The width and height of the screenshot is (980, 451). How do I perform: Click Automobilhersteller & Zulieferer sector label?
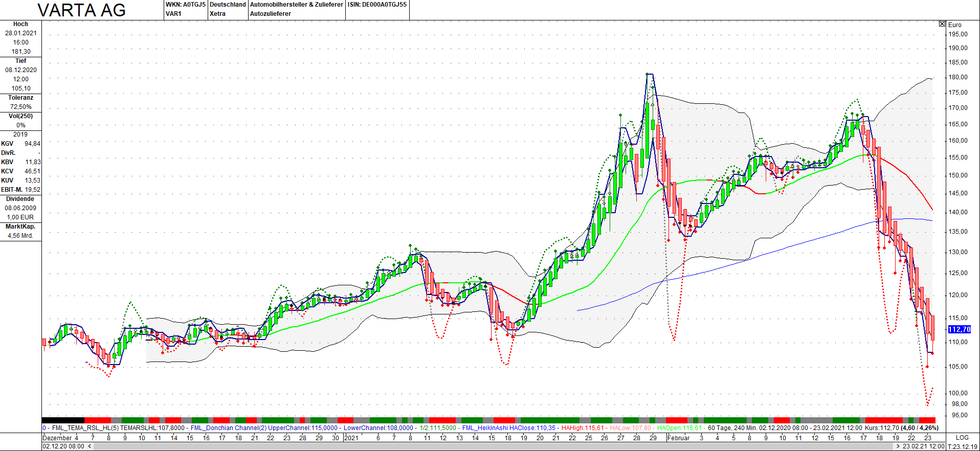pos(297,5)
